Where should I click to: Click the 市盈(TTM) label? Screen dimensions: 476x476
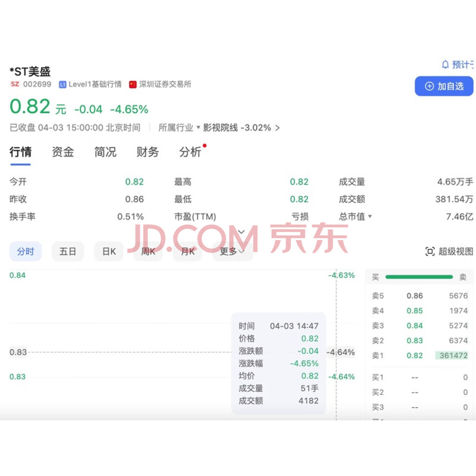pyautogui.click(x=195, y=216)
